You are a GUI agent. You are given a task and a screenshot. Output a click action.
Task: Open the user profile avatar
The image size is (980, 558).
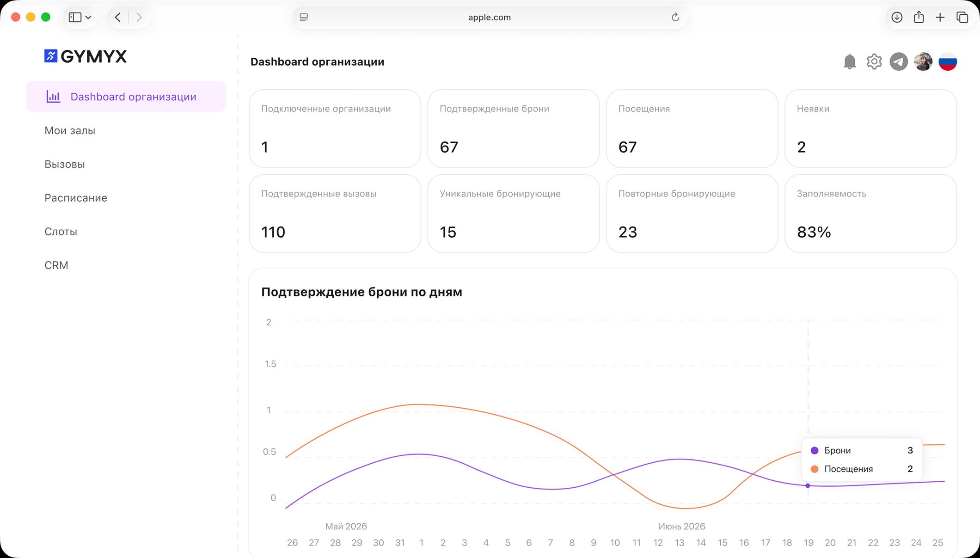pyautogui.click(x=923, y=61)
